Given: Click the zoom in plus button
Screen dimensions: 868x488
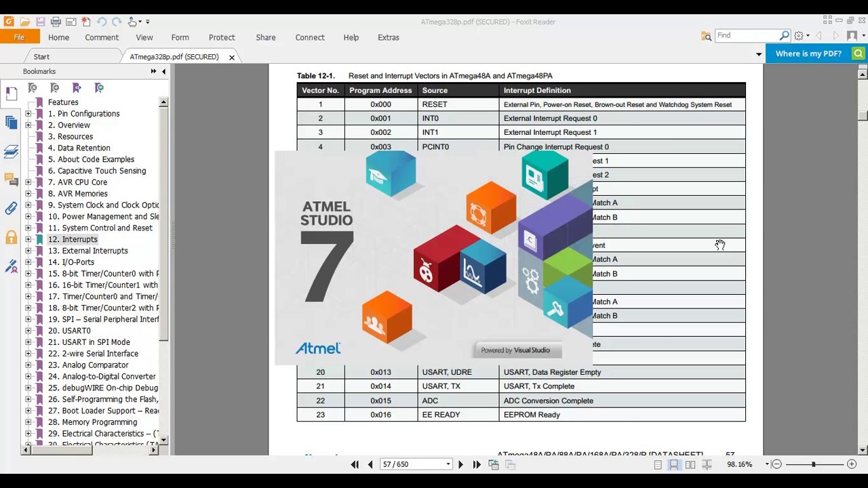Looking at the screenshot, I should (852, 464).
